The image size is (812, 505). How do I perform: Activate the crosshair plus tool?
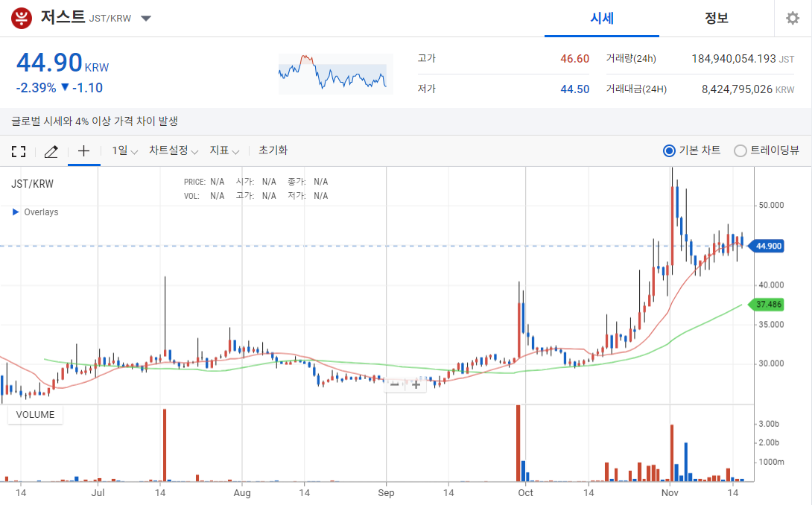[83, 150]
